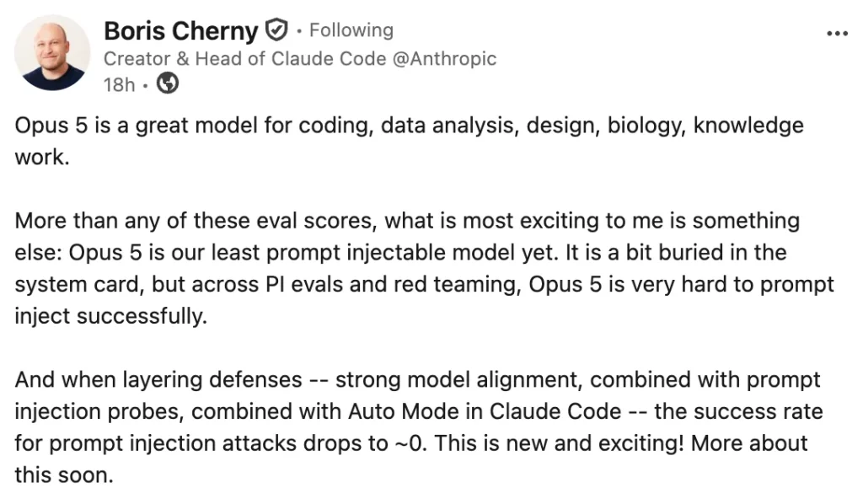Click 'And when layering defenses' text

158,379
